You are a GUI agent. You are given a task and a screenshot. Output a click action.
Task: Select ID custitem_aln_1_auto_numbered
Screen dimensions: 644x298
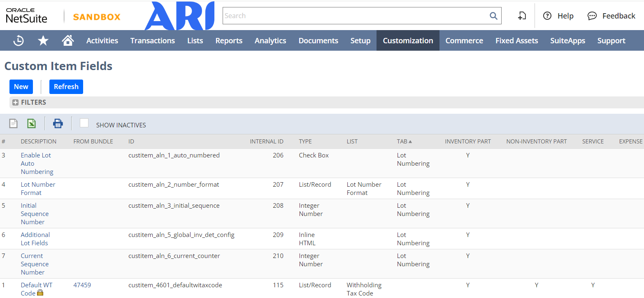pos(174,155)
